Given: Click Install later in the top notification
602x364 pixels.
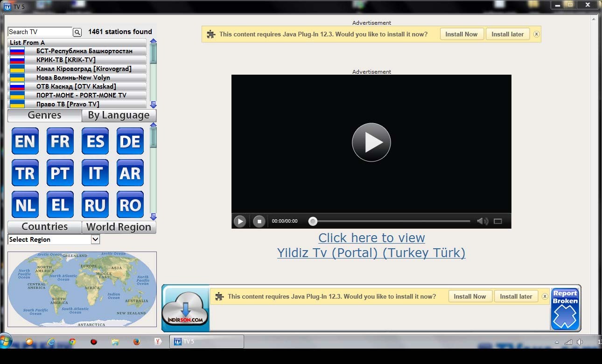Looking at the screenshot, I should tap(508, 34).
